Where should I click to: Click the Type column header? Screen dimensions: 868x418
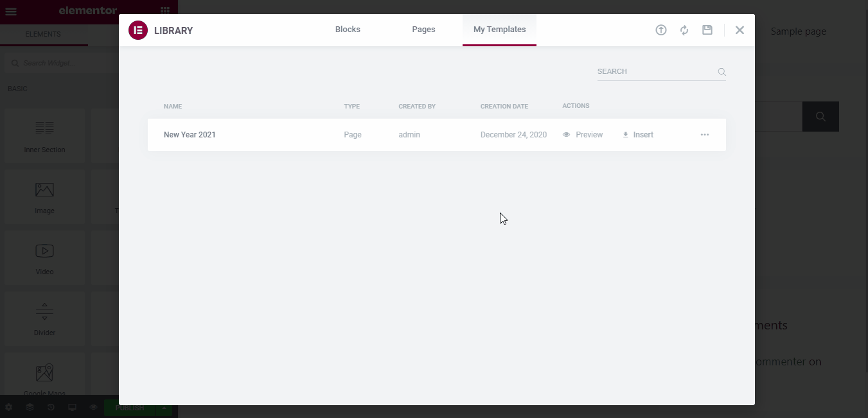(x=351, y=107)
